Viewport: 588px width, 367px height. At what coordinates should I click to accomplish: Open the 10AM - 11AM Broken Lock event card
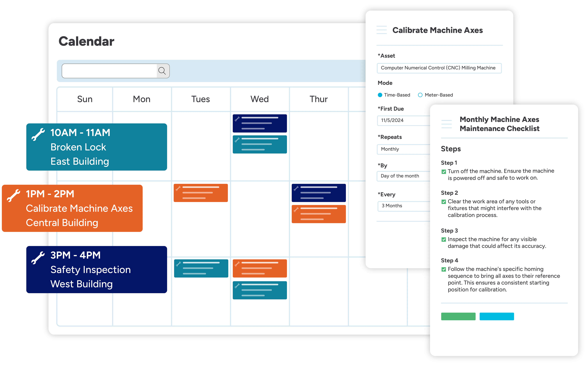point(96,147)
